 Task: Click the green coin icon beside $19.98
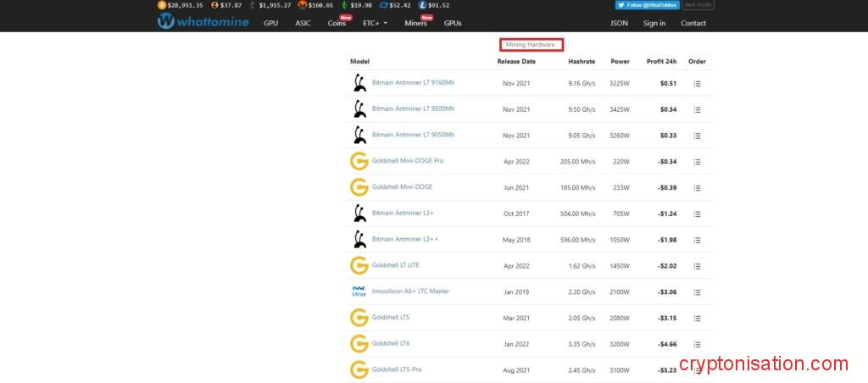pyautogui.click(x=344, y=5)
